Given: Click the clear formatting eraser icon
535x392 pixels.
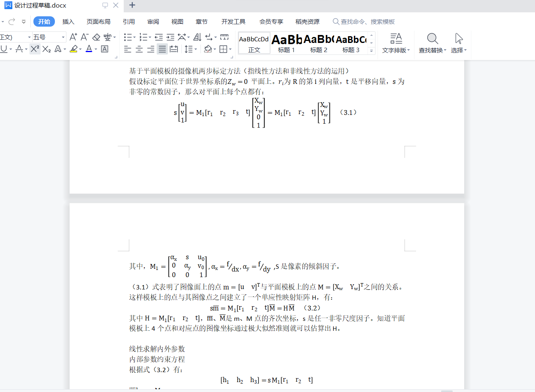Looking at the screenshot, I should 96,37.
